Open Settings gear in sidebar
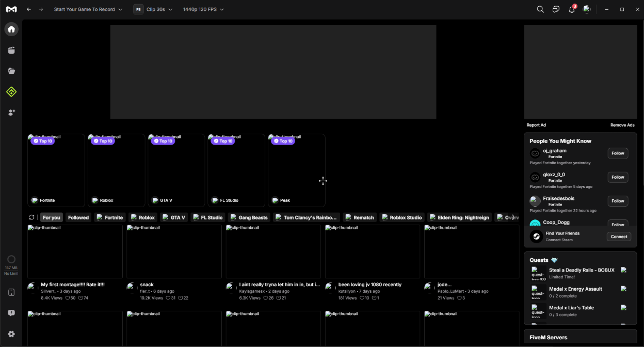Screen dimensions: 644x347 pos(11,334)
